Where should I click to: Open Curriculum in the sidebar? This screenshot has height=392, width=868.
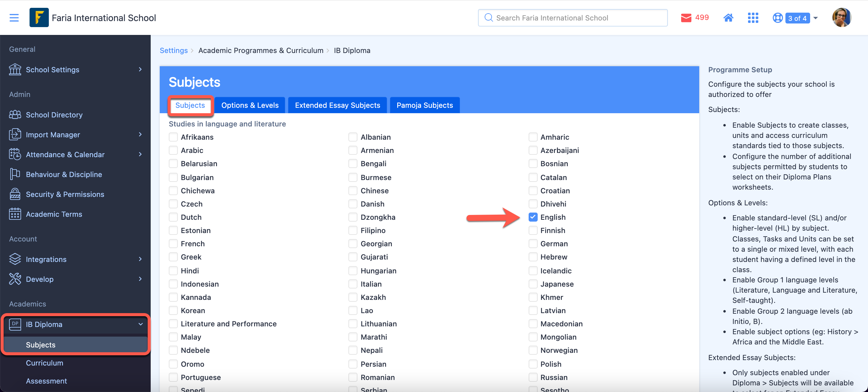pyautogui.click(x=45, y=363)
